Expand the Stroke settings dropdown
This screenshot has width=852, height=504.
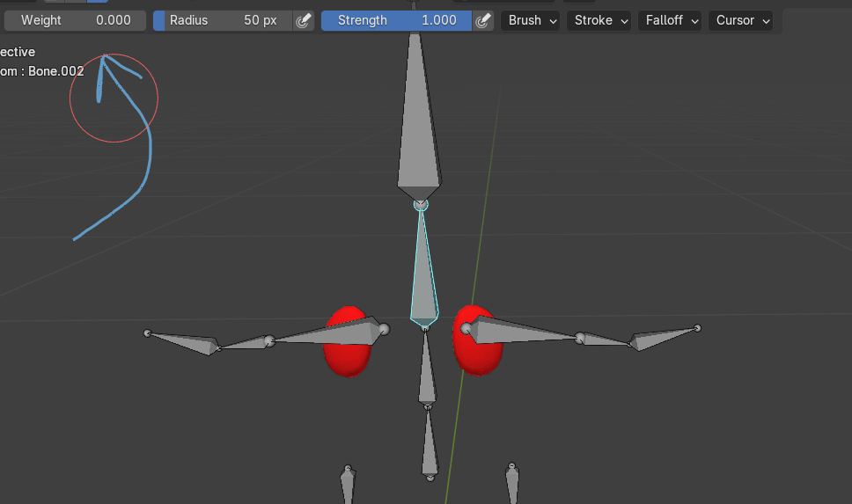(x=599, y=20)
